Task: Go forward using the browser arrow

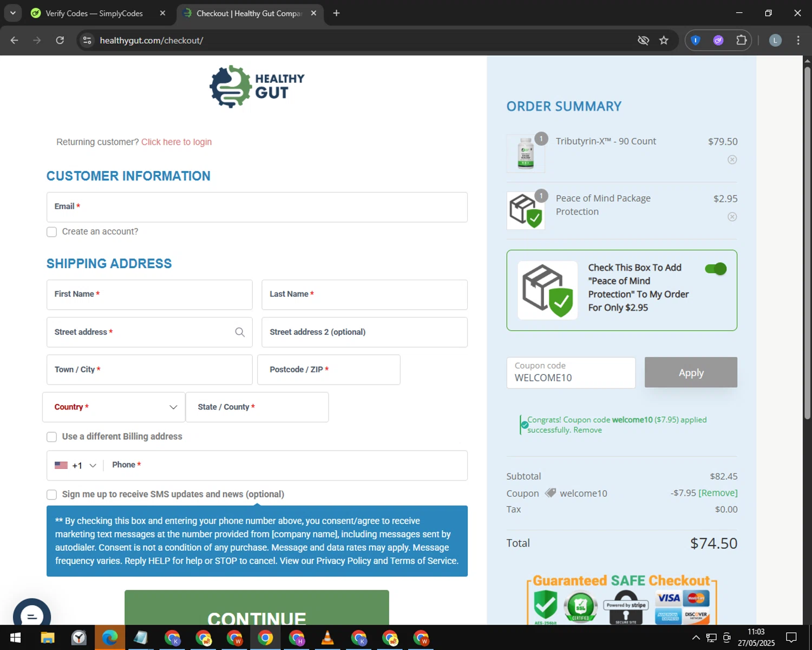Action: coord(37,41)
